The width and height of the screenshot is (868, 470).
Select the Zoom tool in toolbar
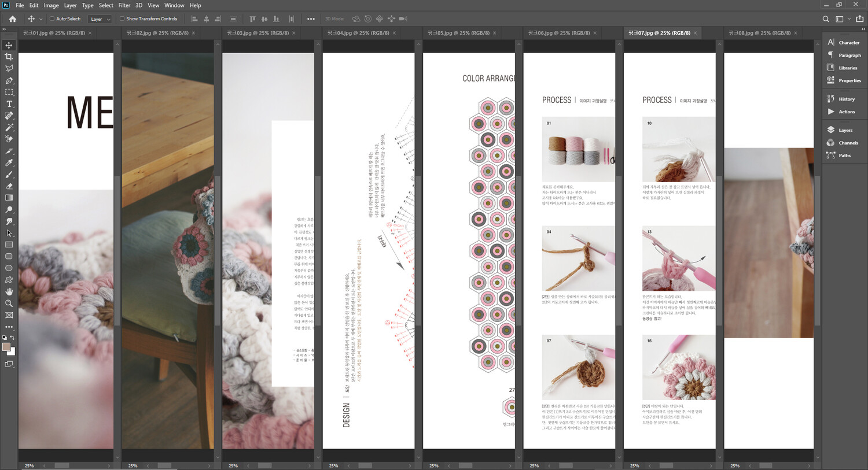pos(9,304)
